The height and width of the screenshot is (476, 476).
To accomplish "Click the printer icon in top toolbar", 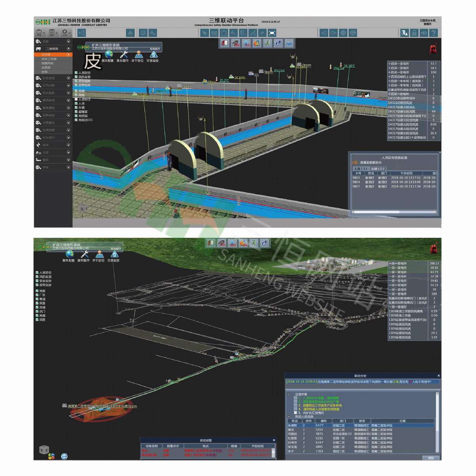I will pos(353,33).
